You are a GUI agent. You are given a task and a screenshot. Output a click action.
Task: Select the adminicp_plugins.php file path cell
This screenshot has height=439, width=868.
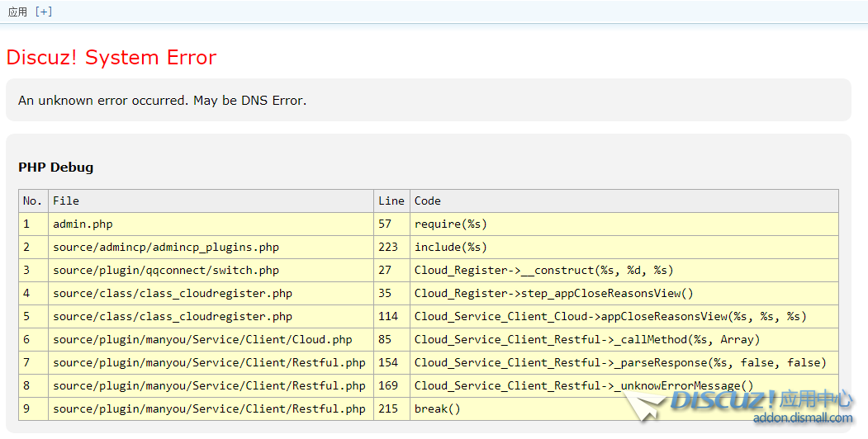point(211,248)
